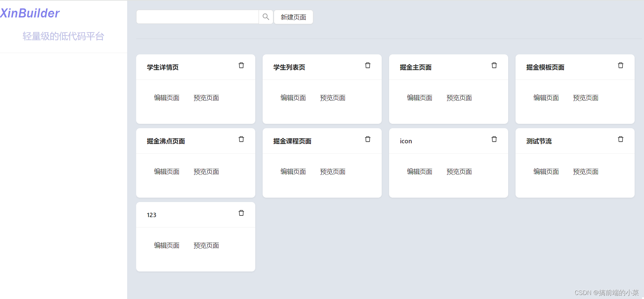The image size is (644, 299).
Task: Focus the page search input field
Action: click(x=198, y=17)
